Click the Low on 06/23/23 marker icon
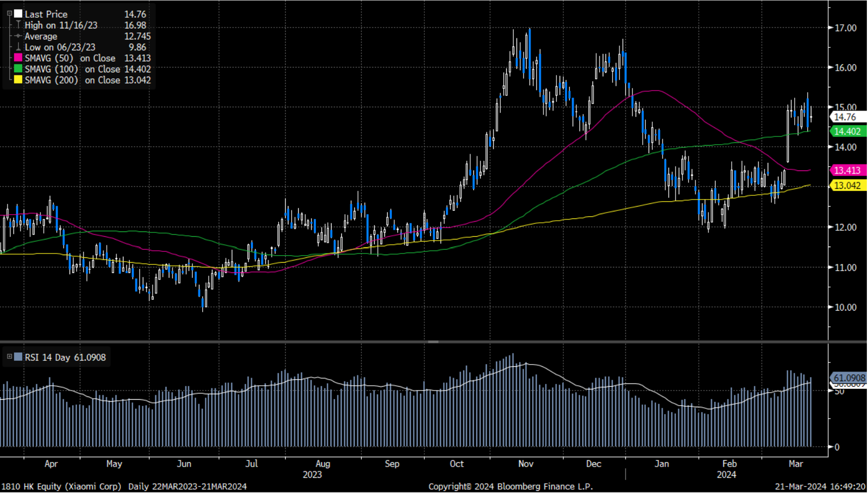This screenshot has height=493, width=868. pyautogui.click(x=18, y=47)
